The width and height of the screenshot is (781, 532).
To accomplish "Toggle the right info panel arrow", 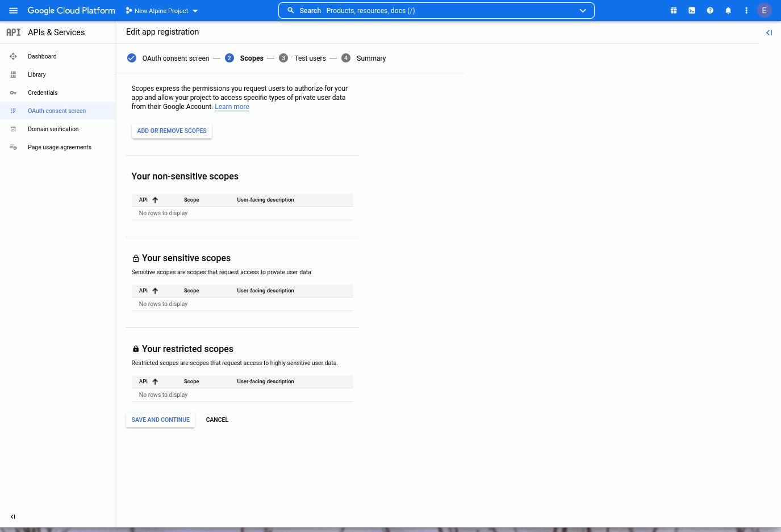I will click(769, 32).
